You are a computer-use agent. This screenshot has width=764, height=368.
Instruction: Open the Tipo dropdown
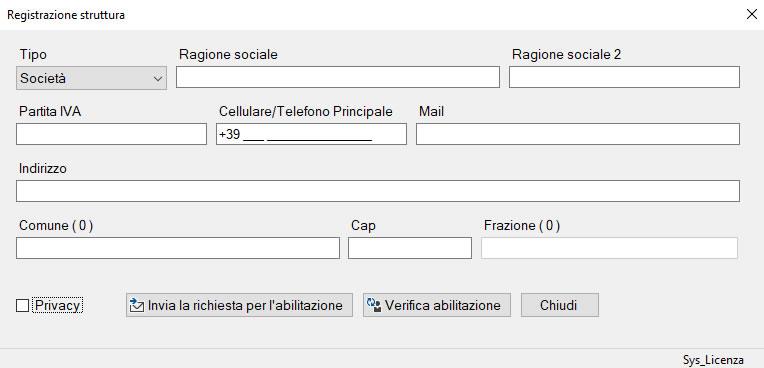92,78
